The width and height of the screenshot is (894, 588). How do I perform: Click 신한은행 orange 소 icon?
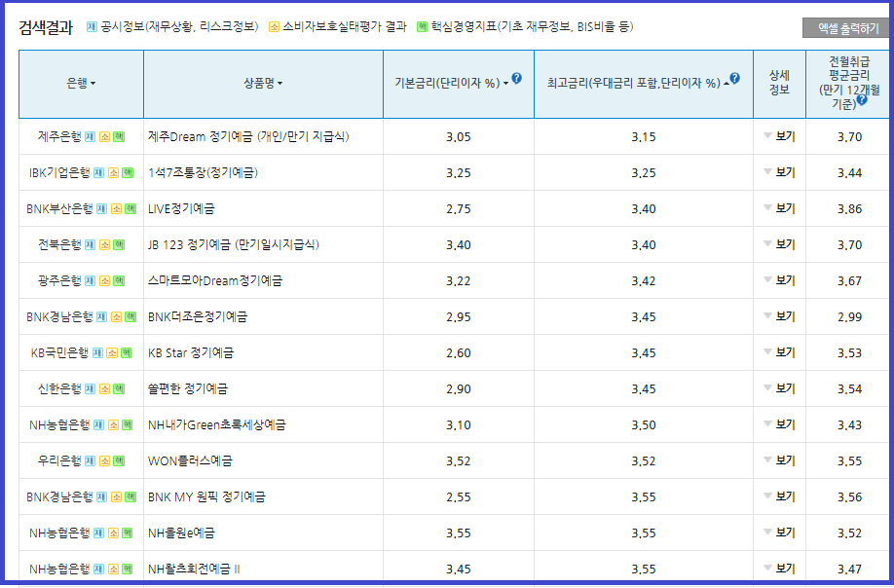coord(105,388)
